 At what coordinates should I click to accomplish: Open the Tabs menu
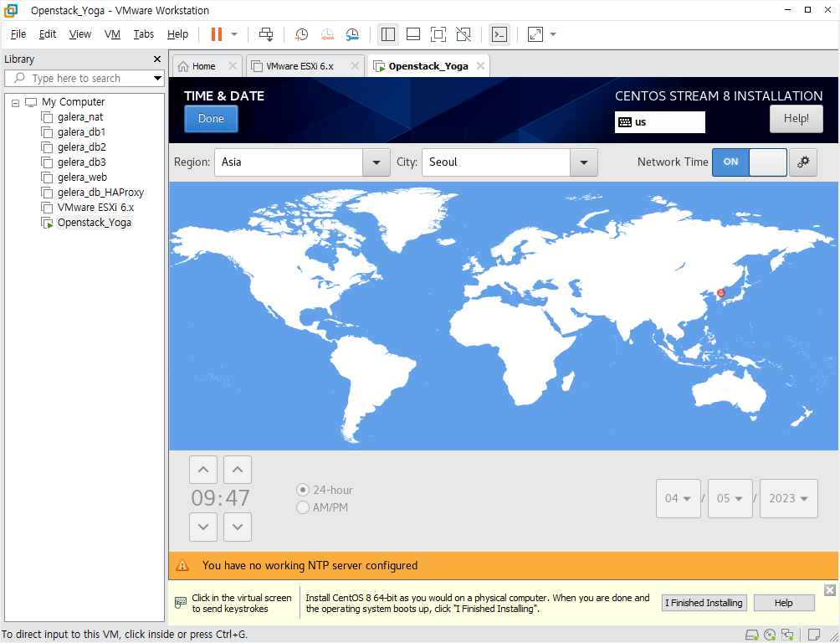pyautogui.click(x=144, y=34)
